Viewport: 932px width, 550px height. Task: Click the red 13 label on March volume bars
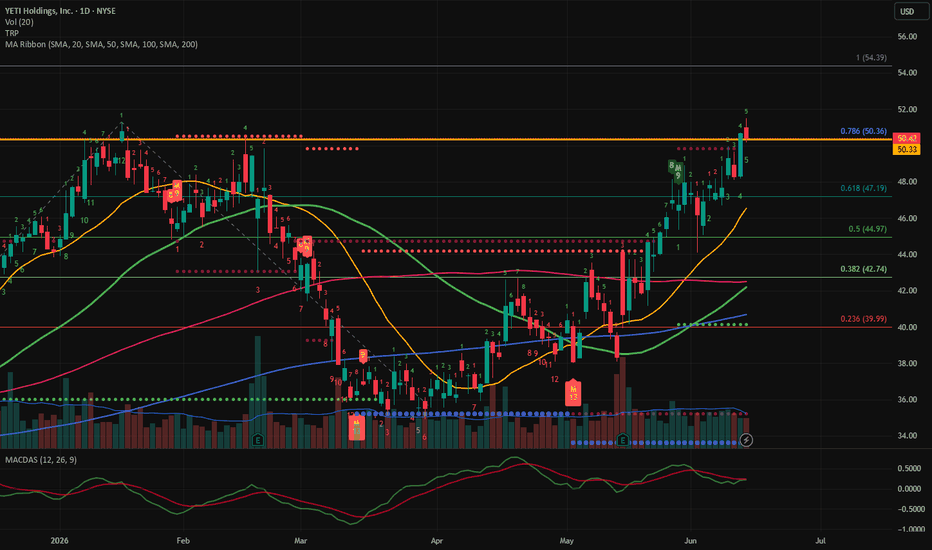(357, 427)
